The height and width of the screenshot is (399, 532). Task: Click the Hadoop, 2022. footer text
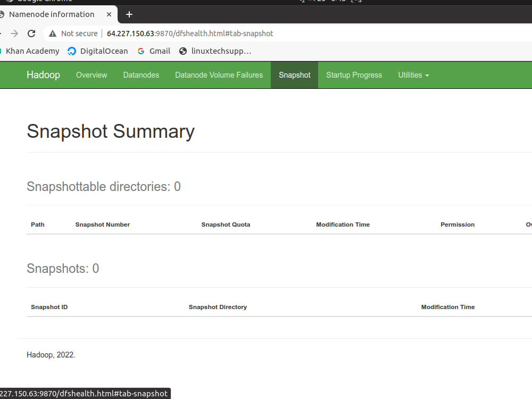click(51, 355)
